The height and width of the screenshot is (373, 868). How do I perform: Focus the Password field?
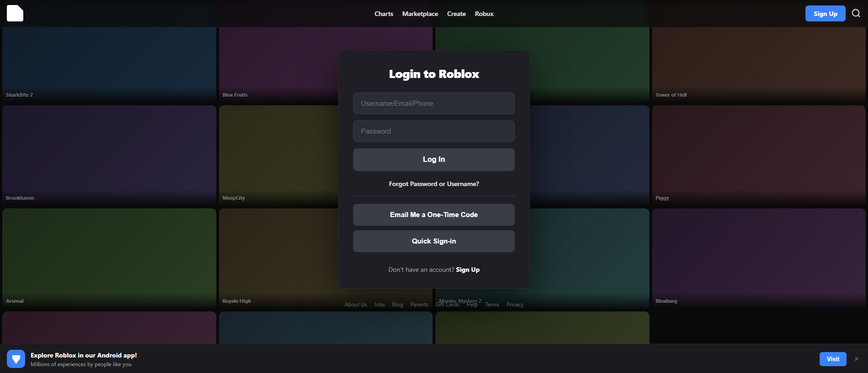point(434,131)
